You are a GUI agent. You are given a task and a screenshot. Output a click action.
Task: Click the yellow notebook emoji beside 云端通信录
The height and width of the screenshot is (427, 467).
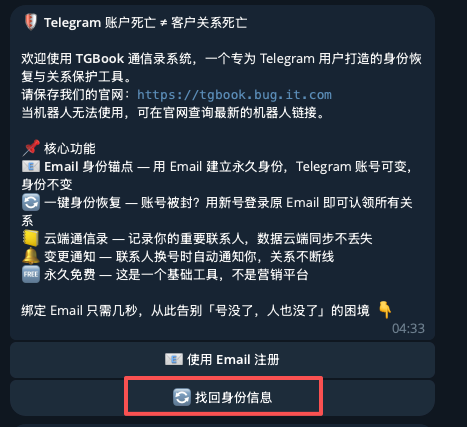click(31, 238)
